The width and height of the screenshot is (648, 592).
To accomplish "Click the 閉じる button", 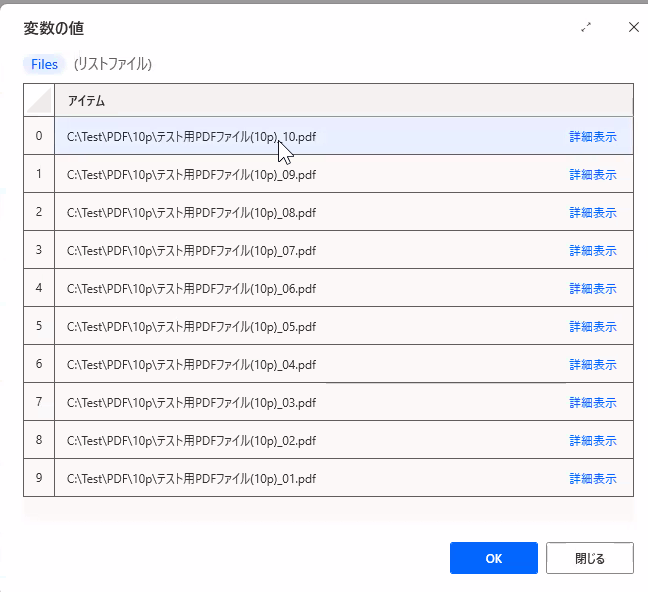I will click(590, 558).
